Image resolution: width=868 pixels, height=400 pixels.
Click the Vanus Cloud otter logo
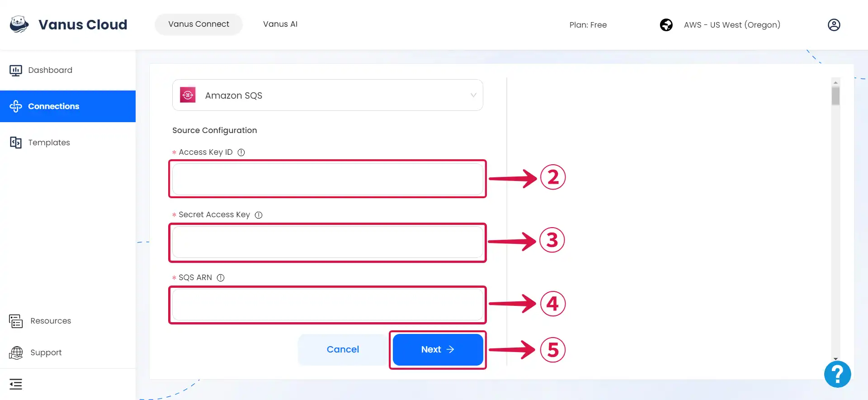19,24
